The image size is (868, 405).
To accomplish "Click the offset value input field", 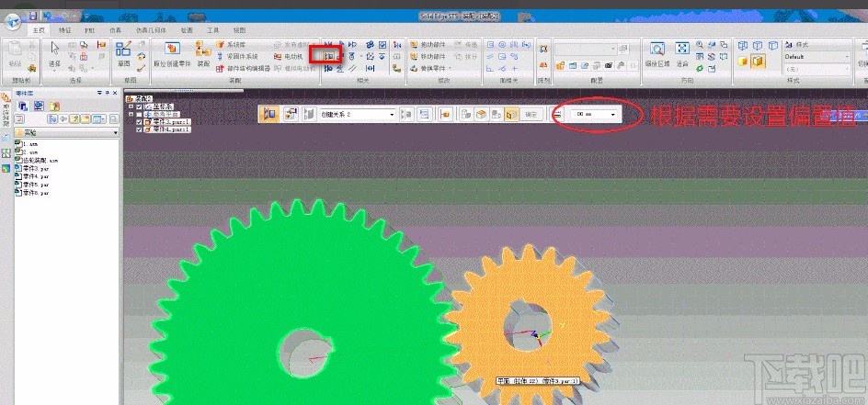I will 589,115.
